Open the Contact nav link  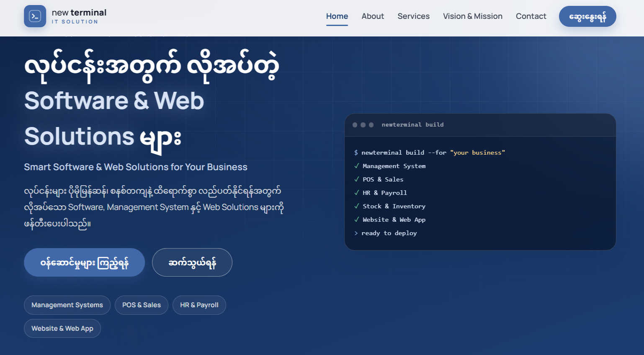[x=531, y=16]
